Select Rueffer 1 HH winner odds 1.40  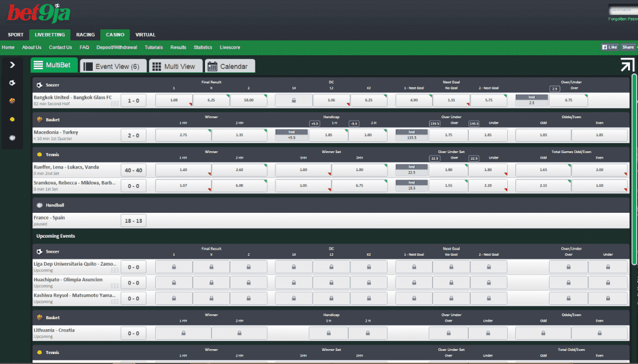[x=184, y=170]
